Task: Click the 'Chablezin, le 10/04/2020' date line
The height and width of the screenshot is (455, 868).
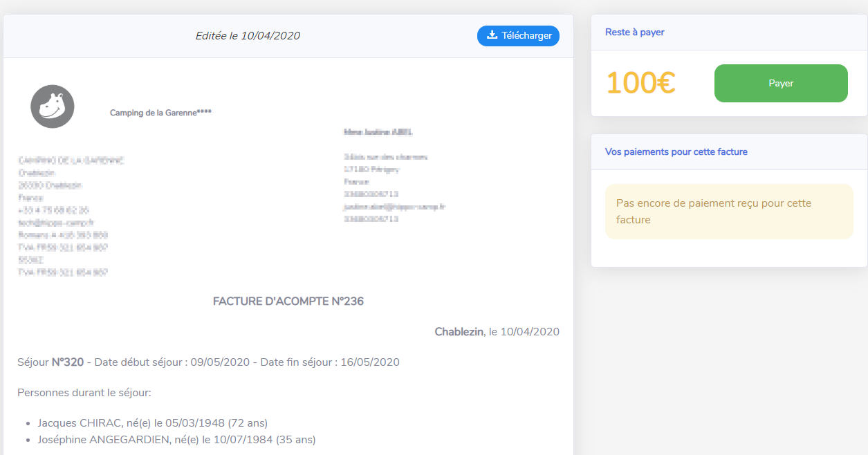Action: pyautogui.click(x=497, y=332)
